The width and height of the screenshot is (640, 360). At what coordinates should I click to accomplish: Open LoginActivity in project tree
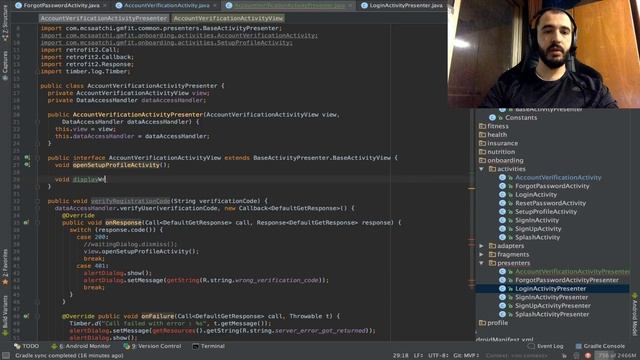[x=536, y=195]
